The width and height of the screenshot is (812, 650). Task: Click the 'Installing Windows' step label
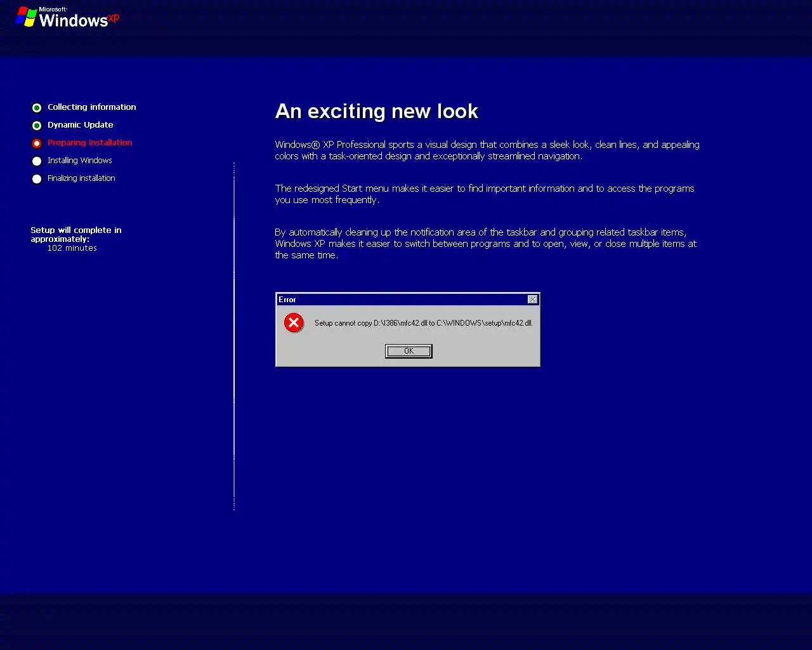80,161
